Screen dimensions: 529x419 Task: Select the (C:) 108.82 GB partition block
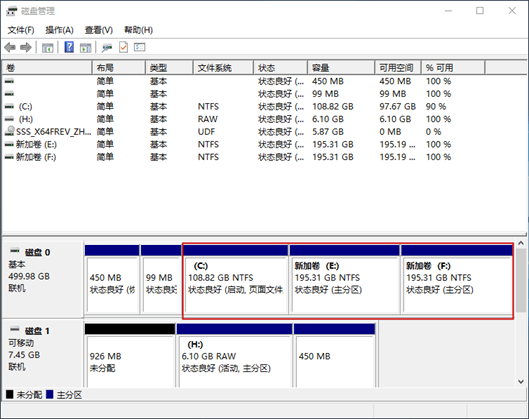click(235, 280)
